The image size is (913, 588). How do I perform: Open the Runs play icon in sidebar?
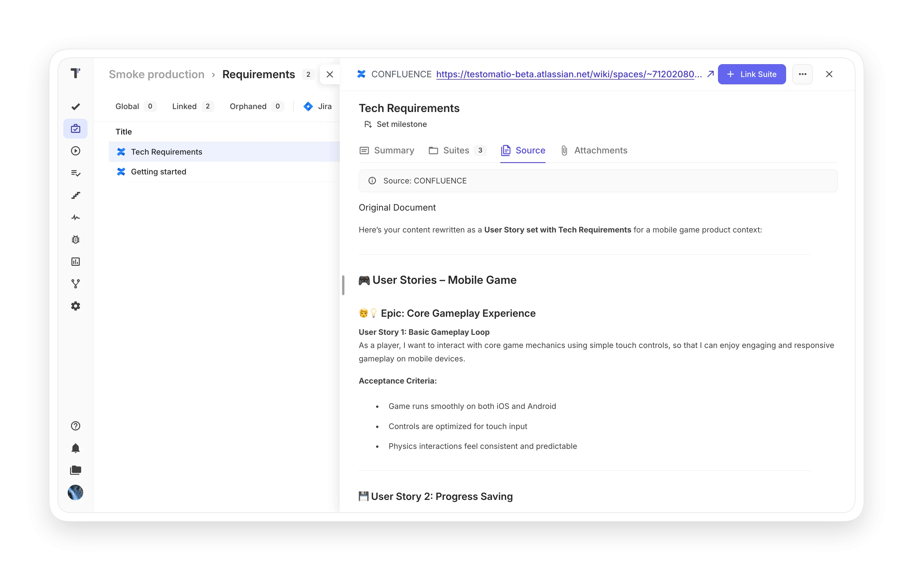point(76,151)
